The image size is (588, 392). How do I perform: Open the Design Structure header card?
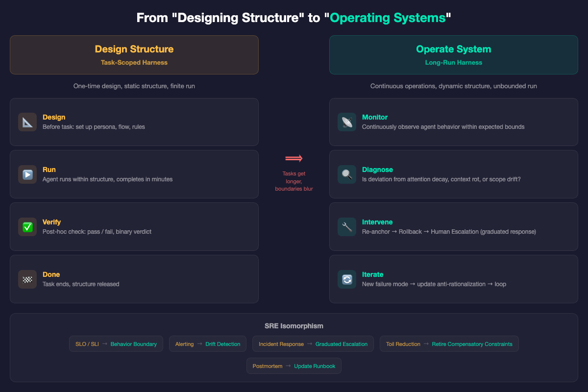tap(134, 54)
